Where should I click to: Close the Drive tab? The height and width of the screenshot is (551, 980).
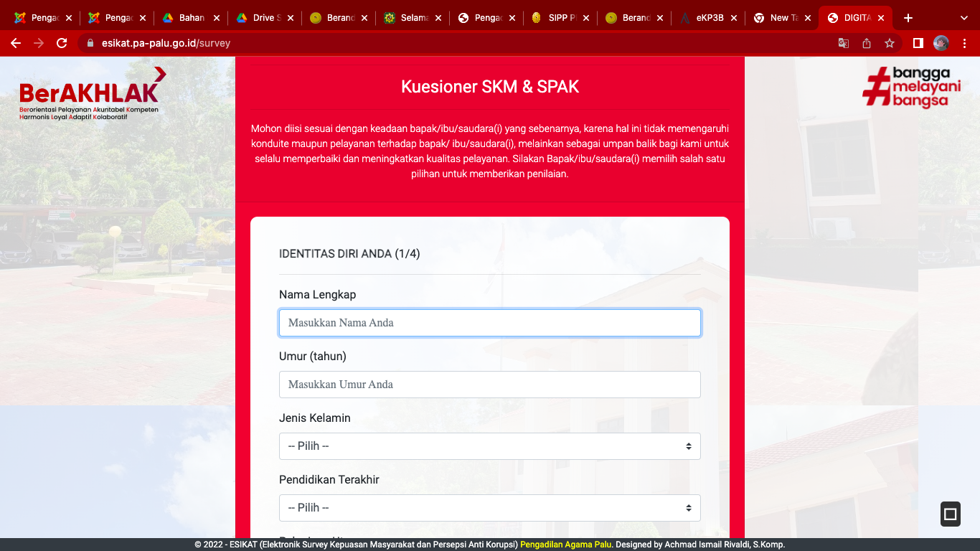click(x=291, y=18)
